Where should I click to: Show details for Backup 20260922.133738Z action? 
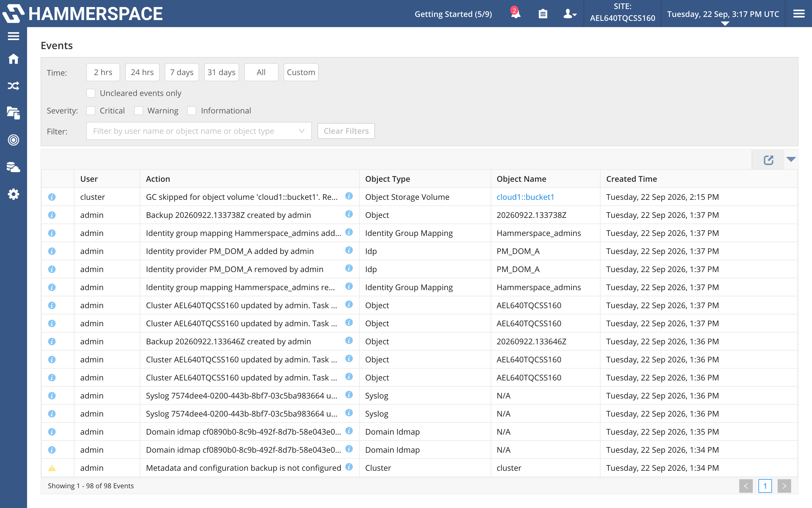pos(349,214)
